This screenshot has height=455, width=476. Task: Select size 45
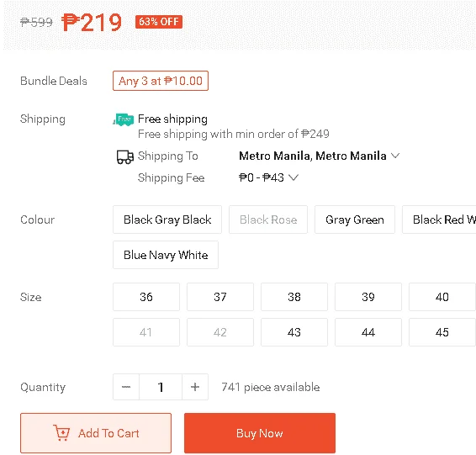(442, 332)
